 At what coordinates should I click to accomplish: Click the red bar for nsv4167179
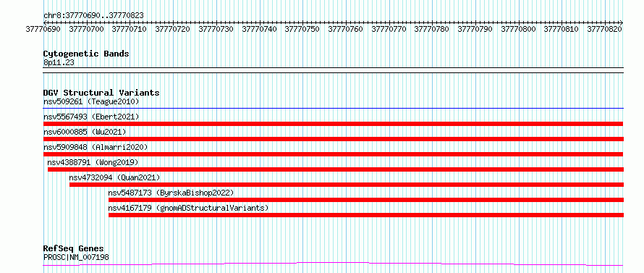pos(366,215)
